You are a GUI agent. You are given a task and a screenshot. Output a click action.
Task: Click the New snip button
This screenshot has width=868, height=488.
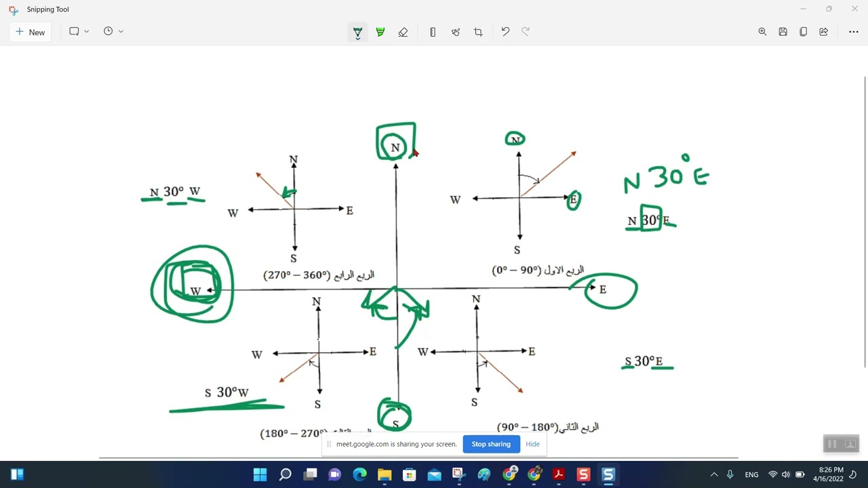[x=31, y=32]
